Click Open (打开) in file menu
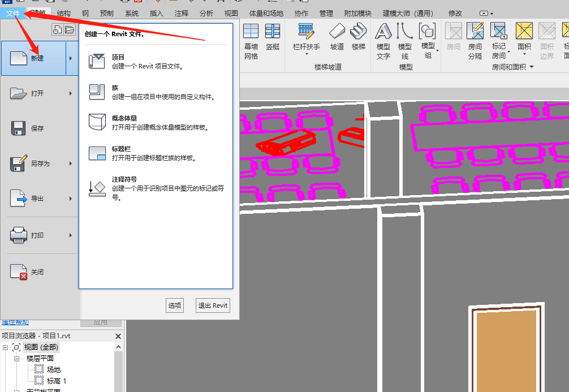 [x=34, y=93]
